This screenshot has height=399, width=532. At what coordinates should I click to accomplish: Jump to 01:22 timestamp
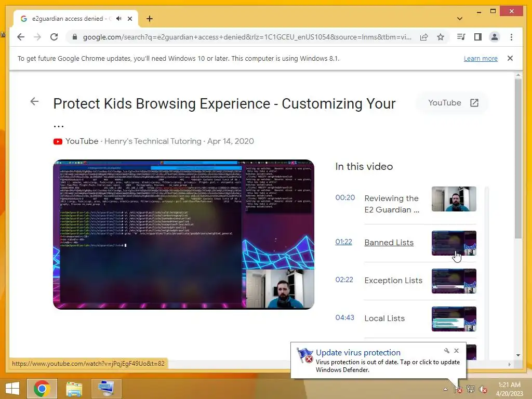(x=343, y=242)
